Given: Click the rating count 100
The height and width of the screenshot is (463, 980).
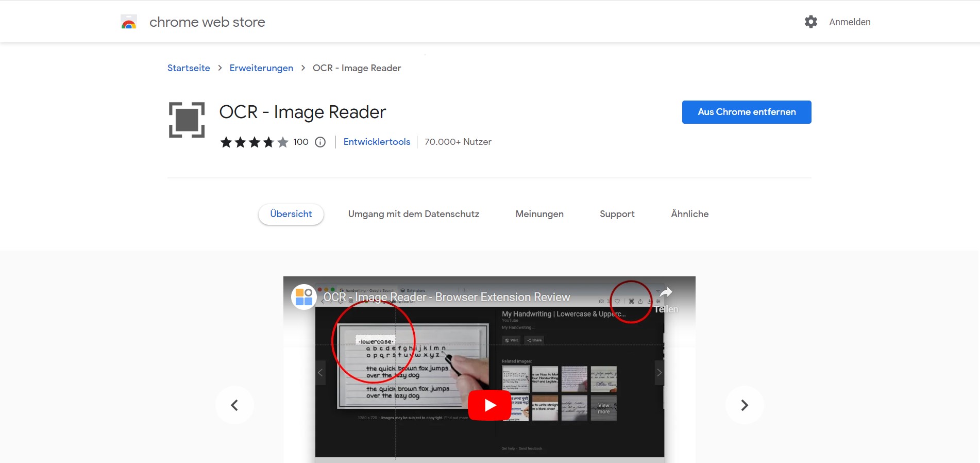Looking at the screenshot, I should (x=301, y=142).
